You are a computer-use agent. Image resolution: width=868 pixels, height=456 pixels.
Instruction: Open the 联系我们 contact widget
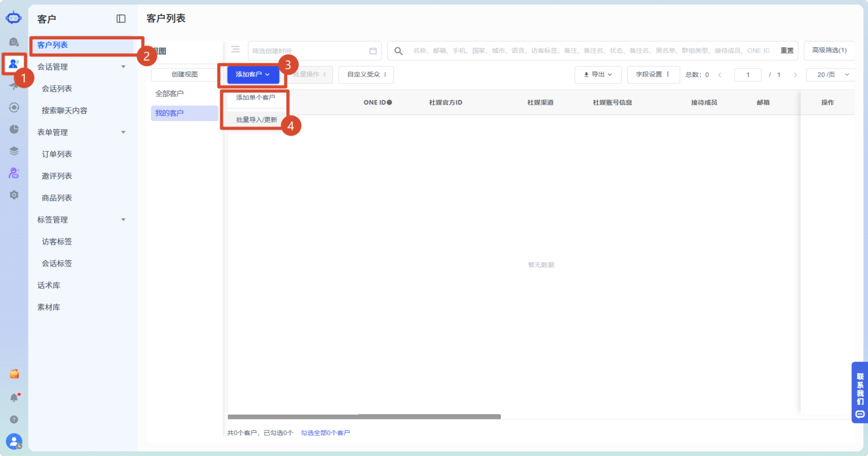860,393
